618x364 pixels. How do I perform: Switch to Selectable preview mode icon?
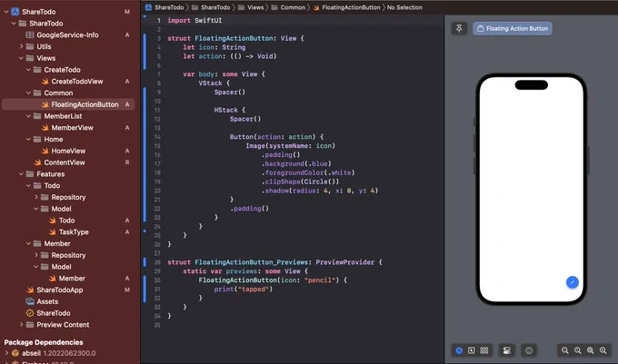click(x=472, y=350)
